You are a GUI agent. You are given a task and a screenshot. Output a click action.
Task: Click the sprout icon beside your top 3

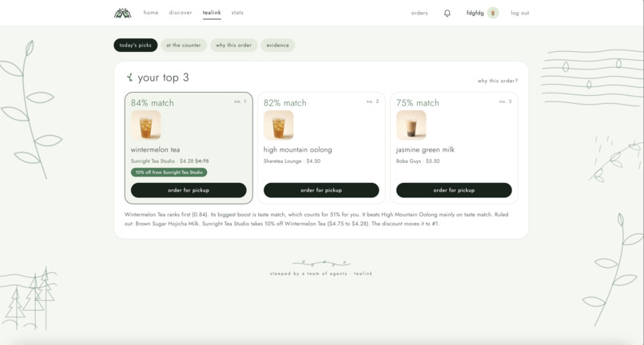click(x=129, y=77)
